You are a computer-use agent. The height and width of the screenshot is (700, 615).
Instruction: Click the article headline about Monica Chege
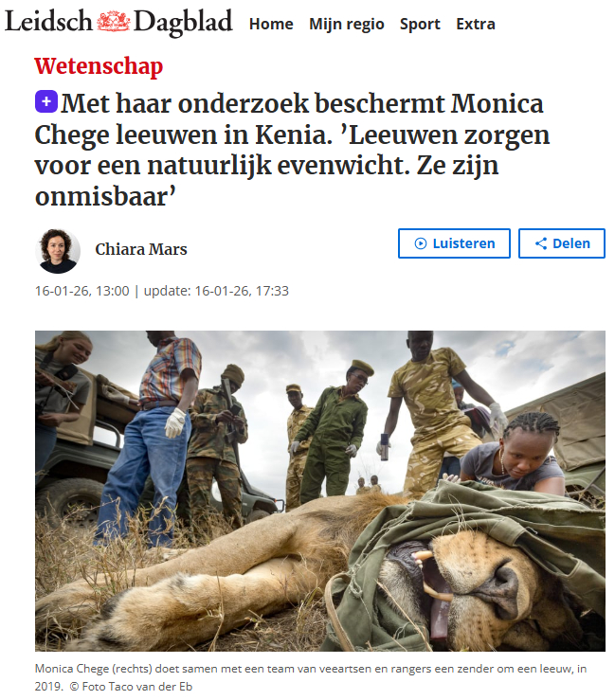(292, 150)
